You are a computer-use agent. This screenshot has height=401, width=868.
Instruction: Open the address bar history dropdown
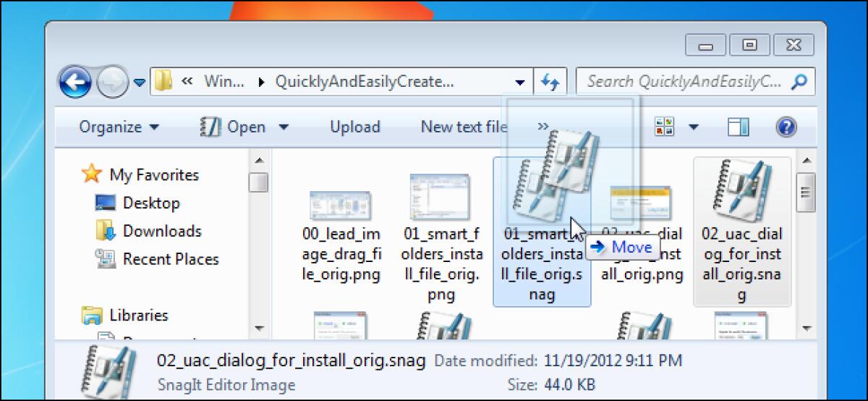tap(520, 82)
